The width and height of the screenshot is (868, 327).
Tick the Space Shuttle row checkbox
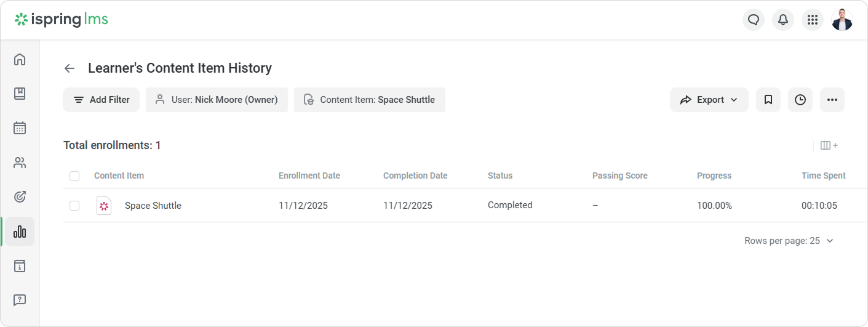pyautogui.click(x=74, y=206)
